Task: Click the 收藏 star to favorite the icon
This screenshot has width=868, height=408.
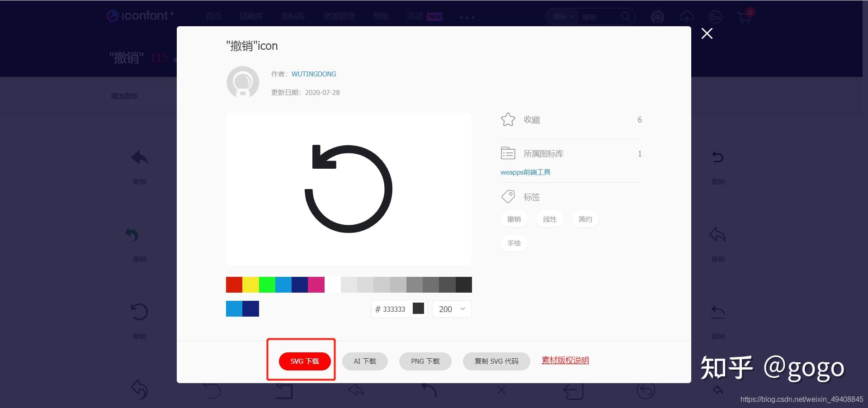Action: click(x=508, y=119)
